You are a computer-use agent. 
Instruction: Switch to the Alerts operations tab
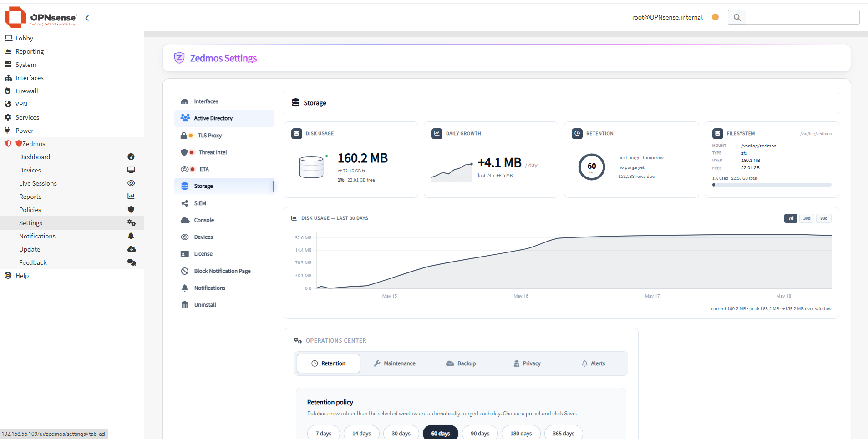(593, 363)
